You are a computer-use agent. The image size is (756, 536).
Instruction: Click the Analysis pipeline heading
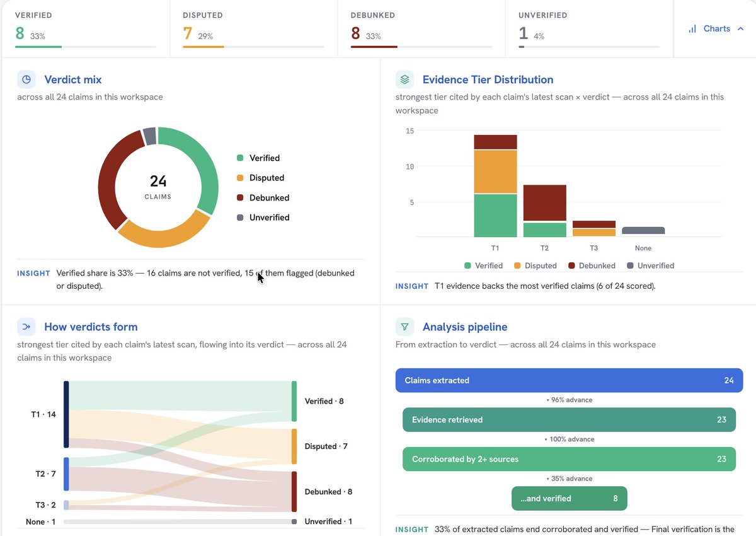pos(465,327)
